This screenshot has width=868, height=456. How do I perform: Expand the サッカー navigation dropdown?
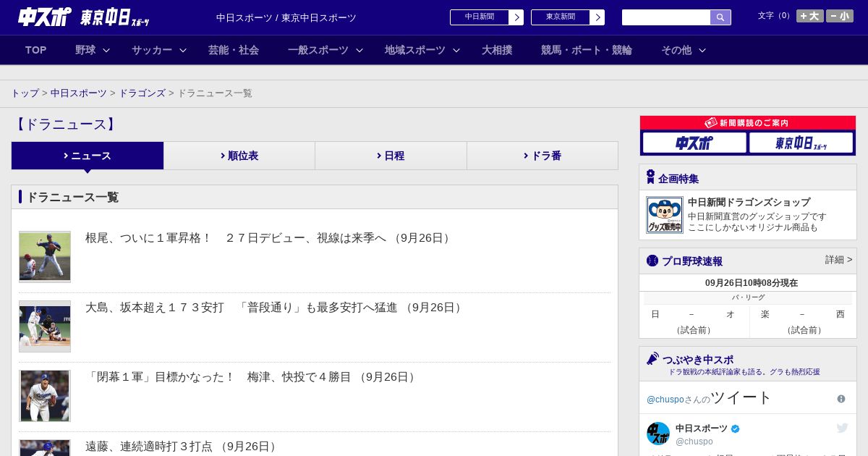[x=159, y=50]
